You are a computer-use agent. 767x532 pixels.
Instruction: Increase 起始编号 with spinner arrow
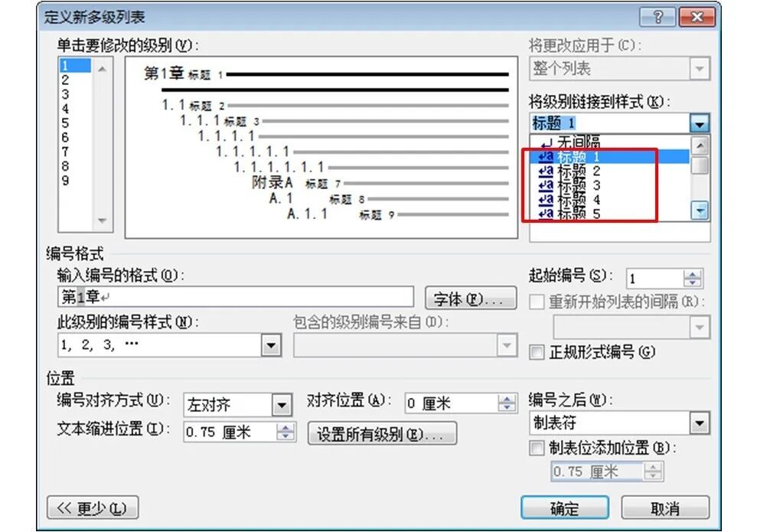point(693,275)
